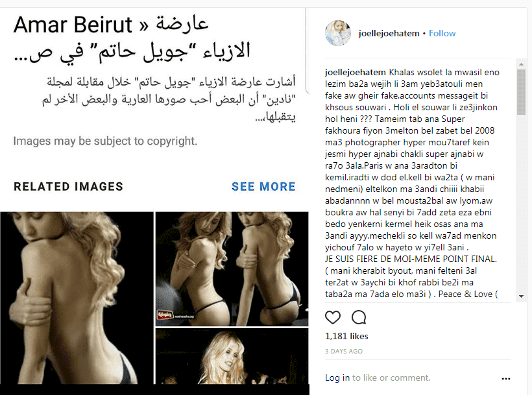
Task: Click the caption scrollbar down arrow
Action: [x=521, y=296]
